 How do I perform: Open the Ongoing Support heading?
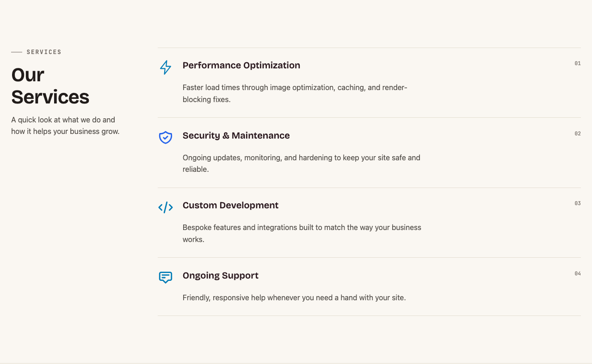221,275
